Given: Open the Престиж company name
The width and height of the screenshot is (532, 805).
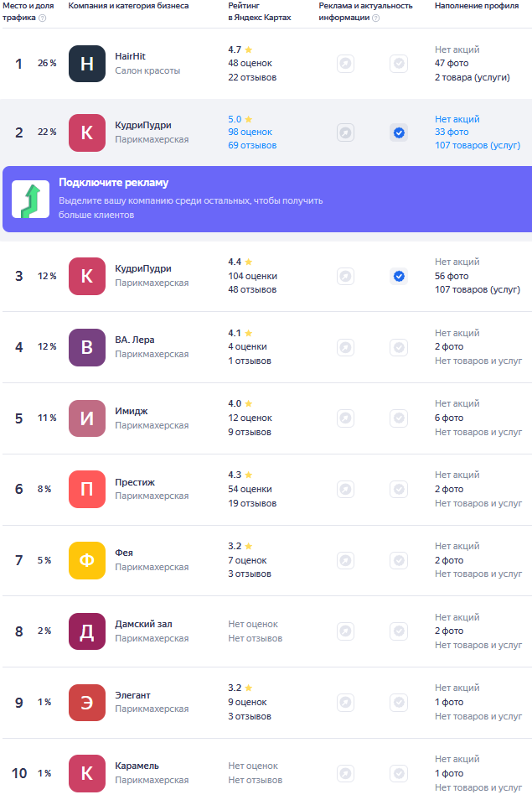Looking at the screenshot, I should click(135, 483).
